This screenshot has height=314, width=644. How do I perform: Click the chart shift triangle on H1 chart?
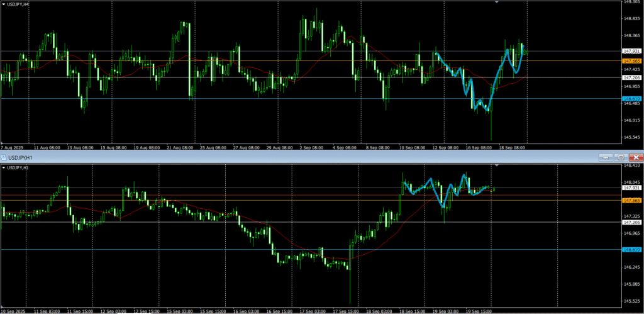point(497,165)
